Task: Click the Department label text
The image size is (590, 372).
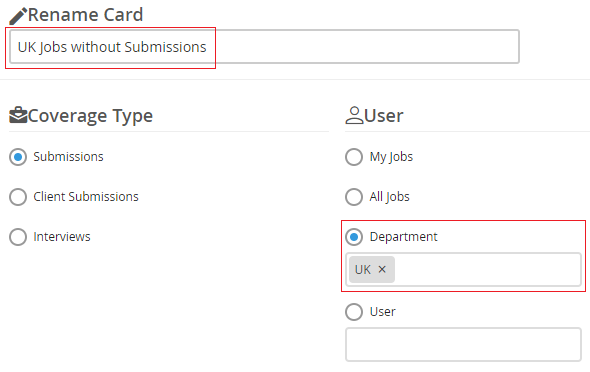Action: click(403, 237)
